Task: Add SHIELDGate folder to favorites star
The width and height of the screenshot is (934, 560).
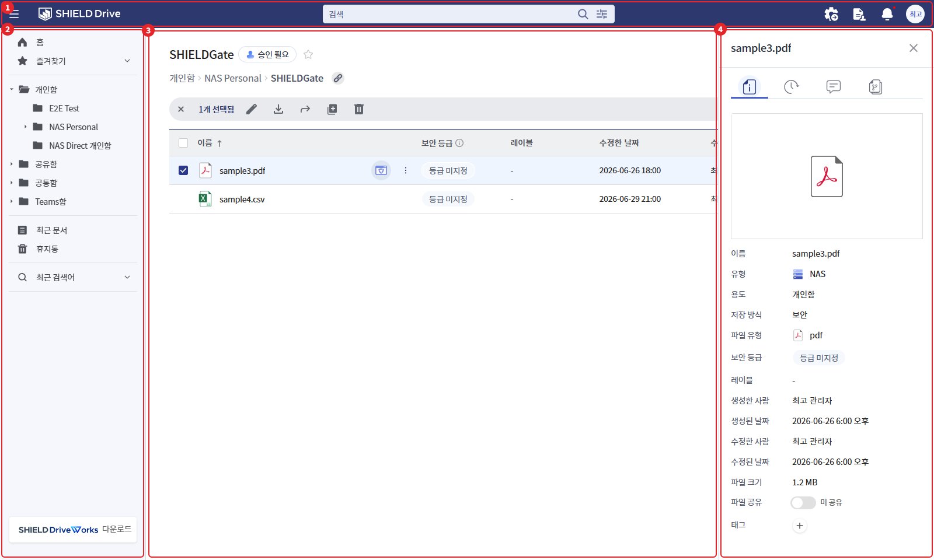Action: click(x=308, y=55)
